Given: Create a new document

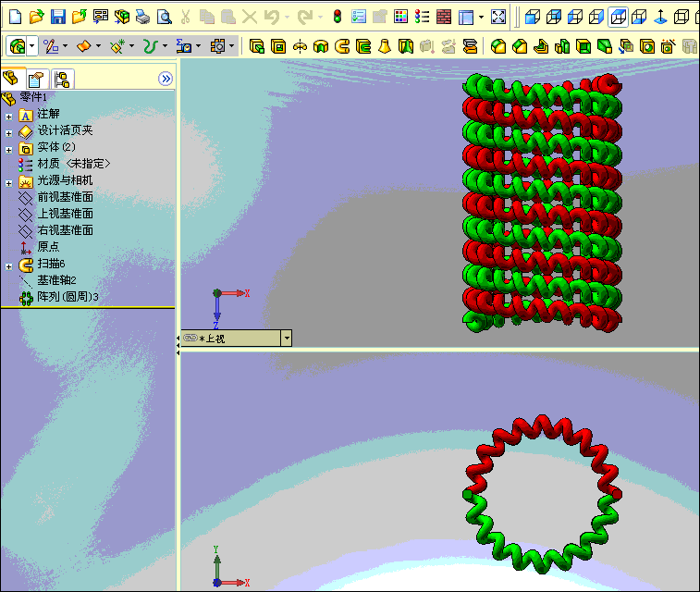Looking at the screenshot, I should pyautogui.click(x=15, y=17).
